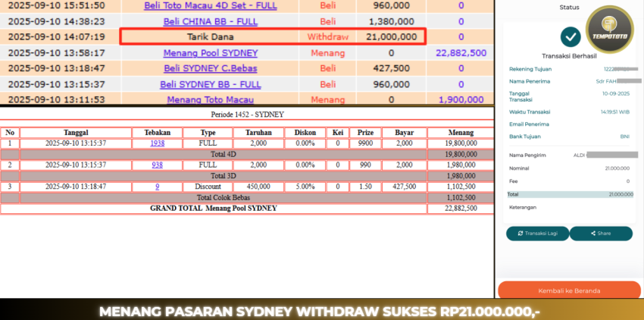The height and width of the screenshot is (320, 644).
Task: Click the 22,882,500 amount in Menang Pool SYDNEY row
Action: (461, 53)
